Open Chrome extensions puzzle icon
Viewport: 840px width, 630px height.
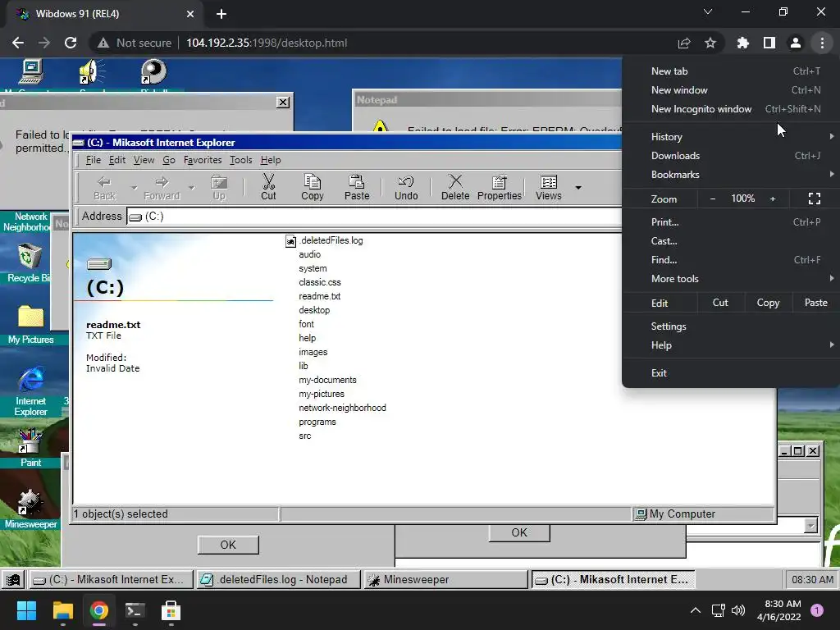coord(742,43)
